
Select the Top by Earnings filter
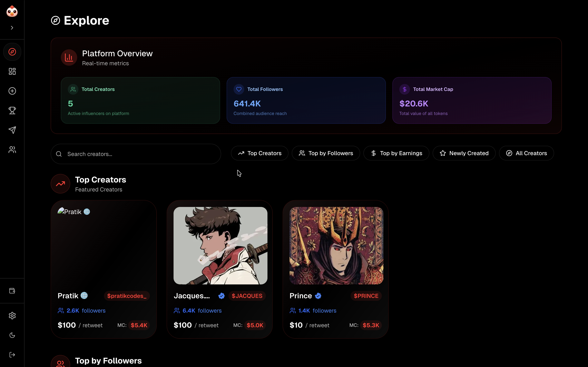click(x=396, y=153)
